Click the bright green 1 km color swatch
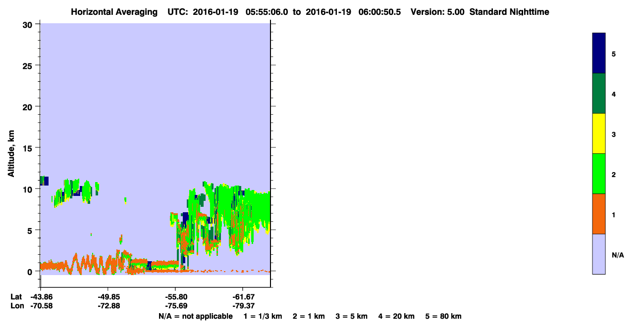This screenshot has height=330, width=644. [599, 174]
